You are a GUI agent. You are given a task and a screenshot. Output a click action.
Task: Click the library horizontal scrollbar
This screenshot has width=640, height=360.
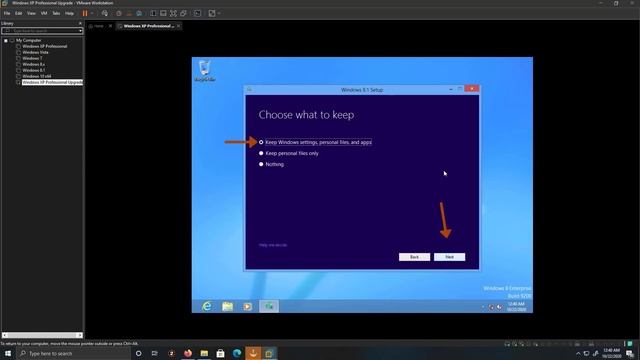(x=42, y=335)
